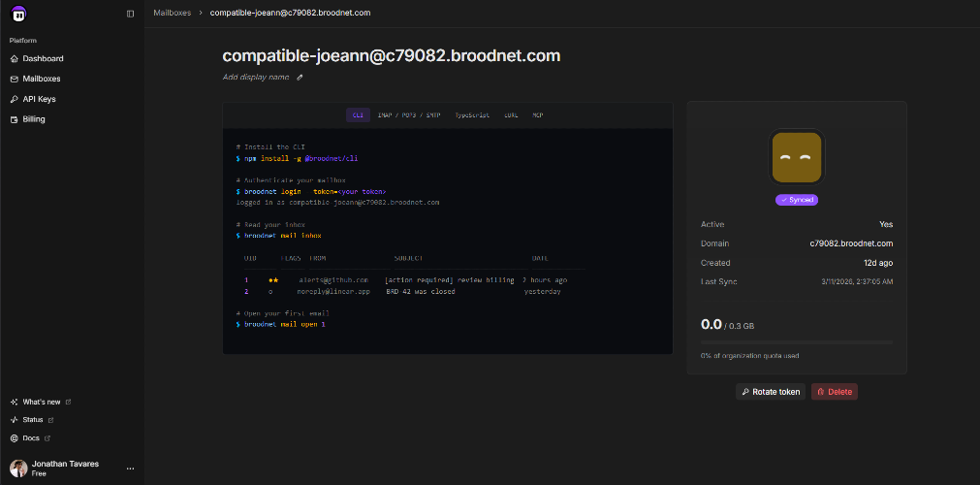The width and height of the screenshot is (980, 485).
Task: Select the cURL tab
Action: (x=511, y=114)
